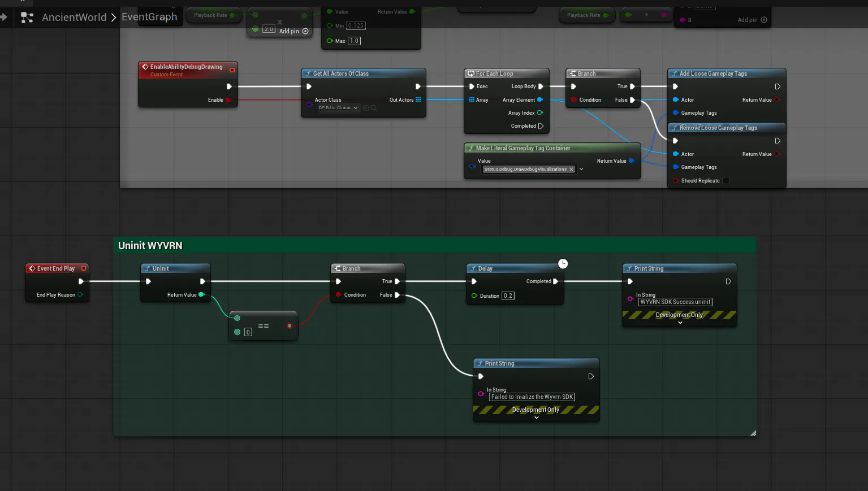Click the False pin on the lower Branch node

[397, 295]
